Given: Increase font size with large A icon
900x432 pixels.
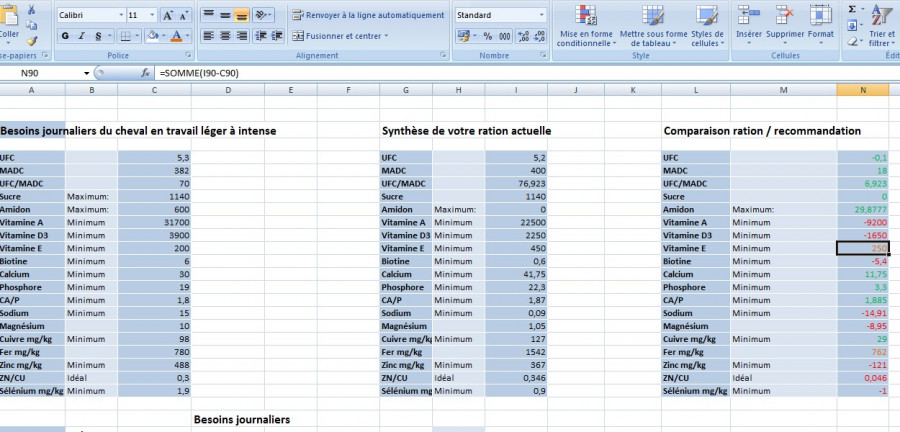Looking at the screenshot, I should coord(166,15).
